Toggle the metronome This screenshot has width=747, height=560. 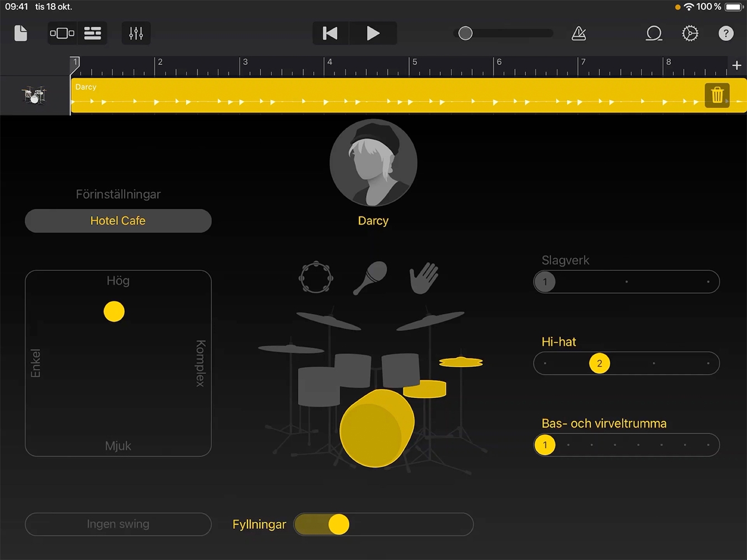point(579,33)
